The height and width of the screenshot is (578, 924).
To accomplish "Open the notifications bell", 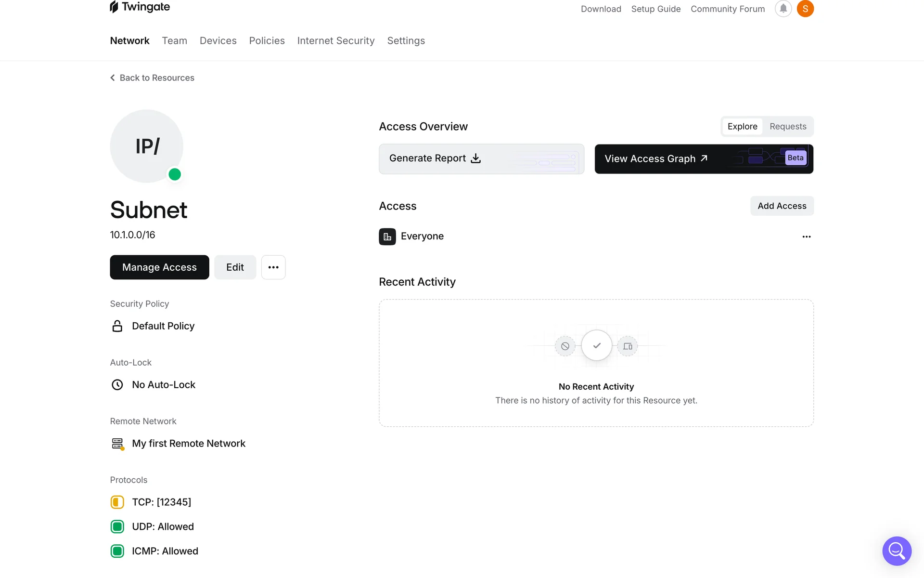I will [x=783, y=9].
